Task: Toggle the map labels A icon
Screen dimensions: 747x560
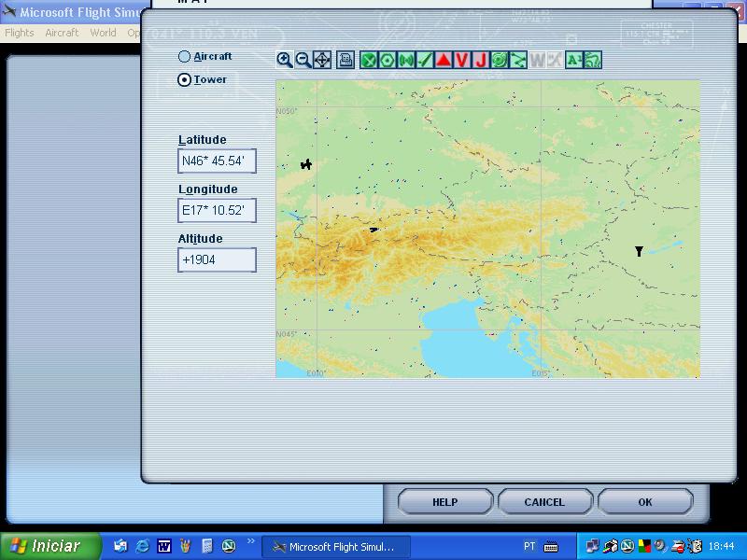Action: (x=573, y=60)
